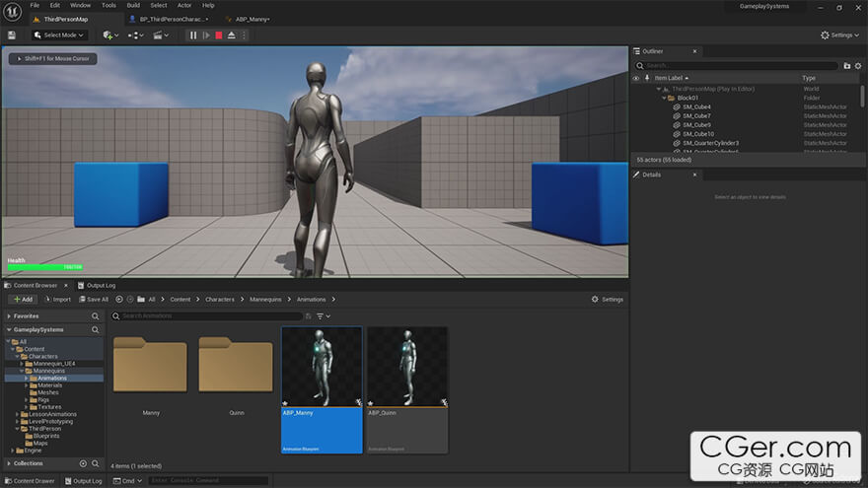Save the current level with disk icon
This screenshot has width=868, height=488.
coord(11,35)
